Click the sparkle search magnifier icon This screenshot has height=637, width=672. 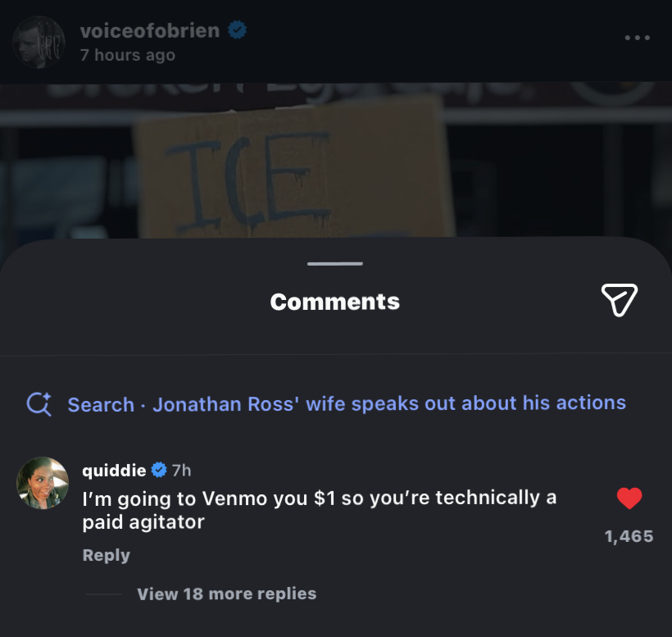(39, 403)
